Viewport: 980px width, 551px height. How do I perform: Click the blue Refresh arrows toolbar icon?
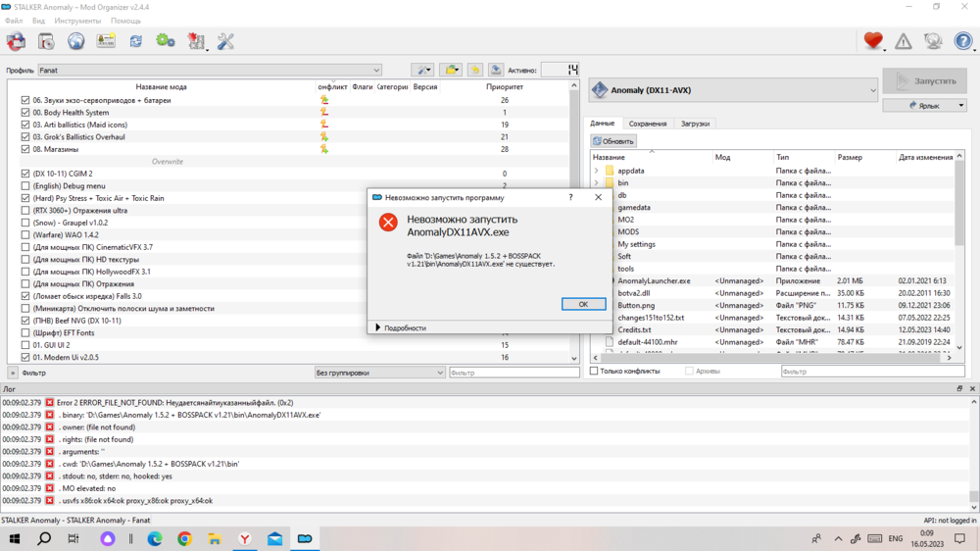coord(135,41)
